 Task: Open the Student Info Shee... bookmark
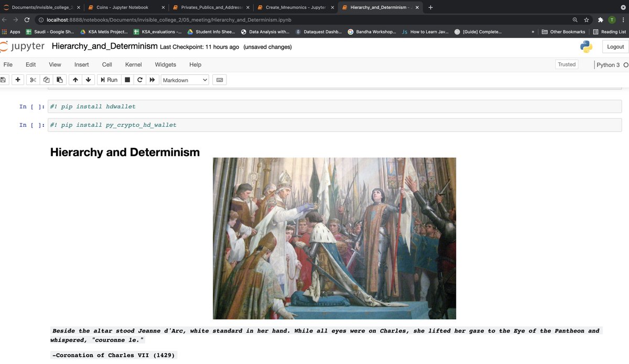[x=211, y=32]
